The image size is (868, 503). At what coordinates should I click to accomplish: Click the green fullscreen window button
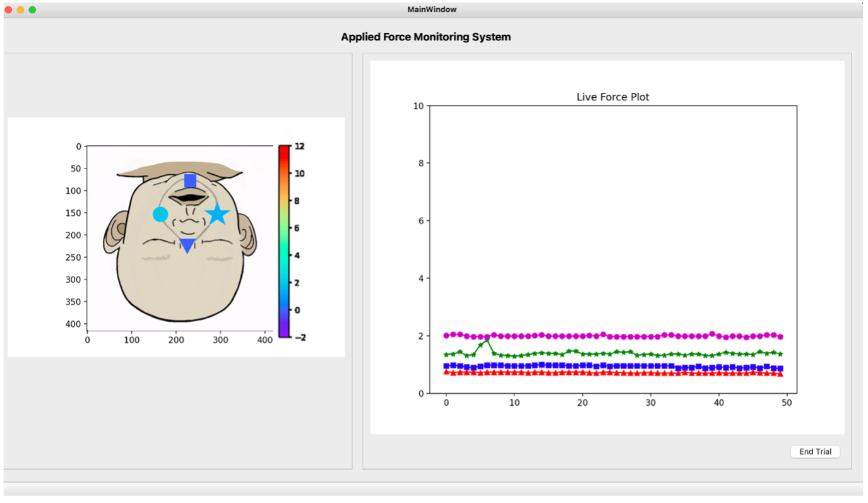(32, 9)
